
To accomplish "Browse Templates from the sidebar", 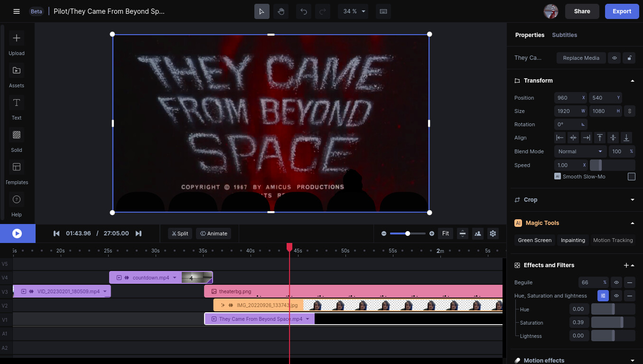I will [17, 173].
